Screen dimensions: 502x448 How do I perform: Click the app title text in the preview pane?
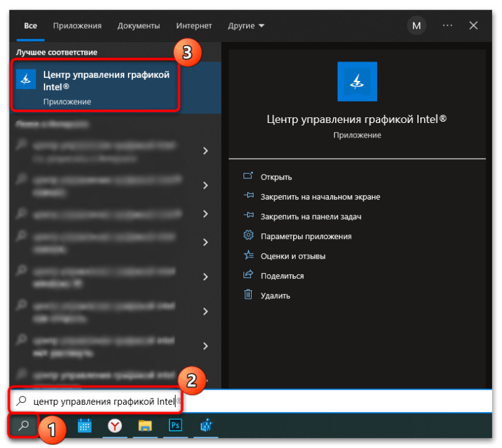coord(356,119)
